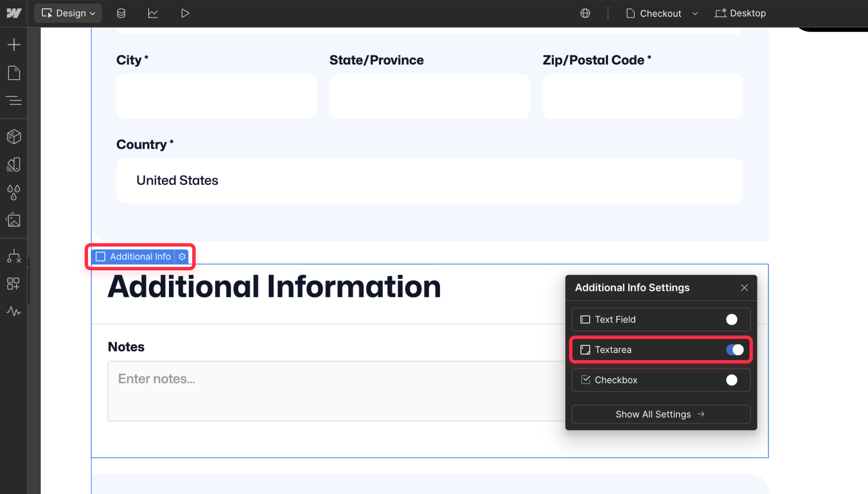This screenshot has width=868, height=494.
Task: Click the globe locale icon
Action: (585, 13)
